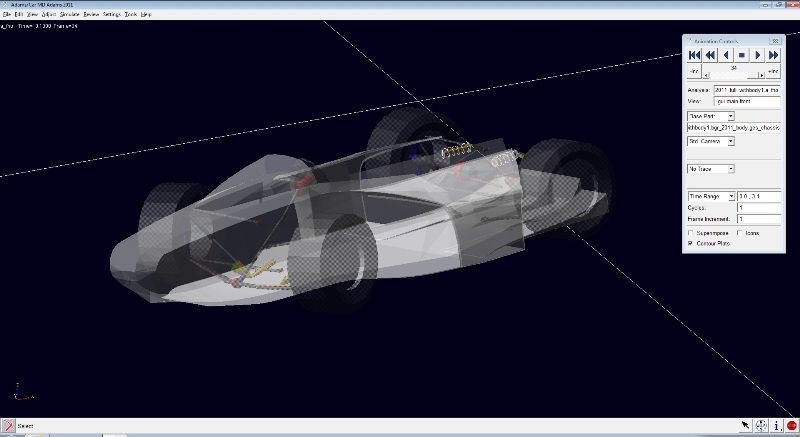Enable the Superimpose checkbox
The width and height of the screenshot is (800, 437).
click(x=690, y=232)
